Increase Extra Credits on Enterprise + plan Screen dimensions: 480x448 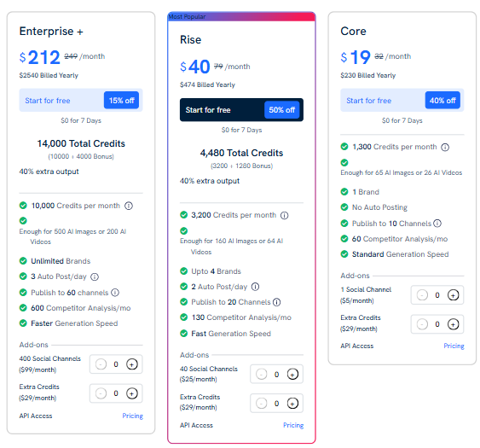pyautogui.click(x=132, y=393)
